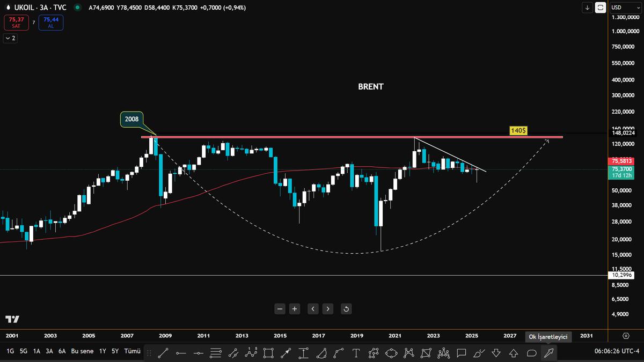
Task: Select the Bu sene time range
Action: (82, 351)
